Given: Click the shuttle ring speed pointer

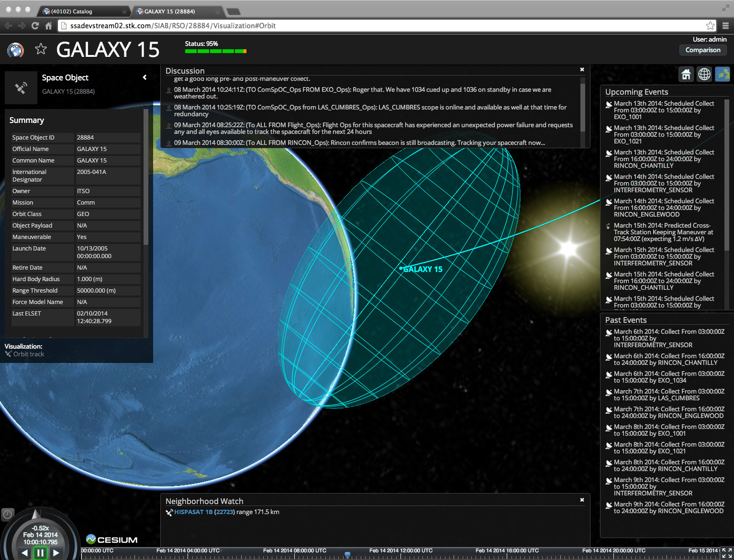Looking at the screenshot, I should pos(36,515).
